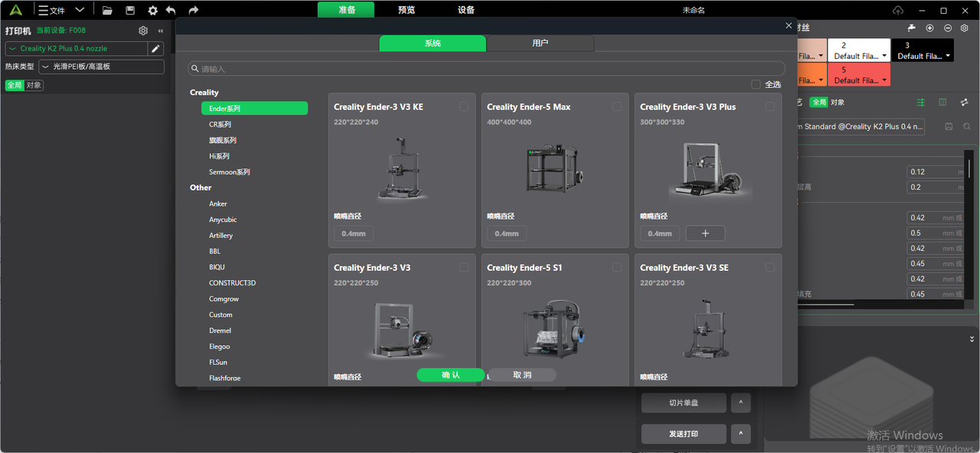Open filament panel settings gear icon
Viewport: 980px width, 453px height.
(965, 28)
